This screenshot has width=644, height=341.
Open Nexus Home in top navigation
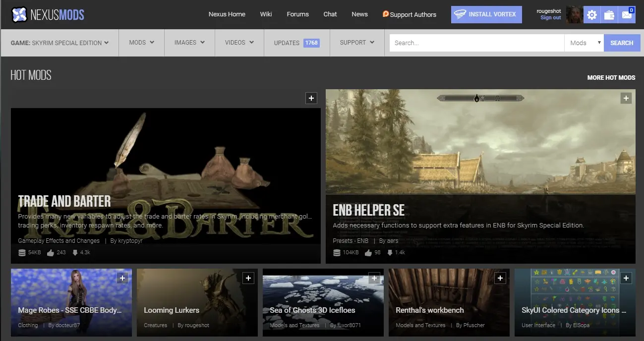227,14
